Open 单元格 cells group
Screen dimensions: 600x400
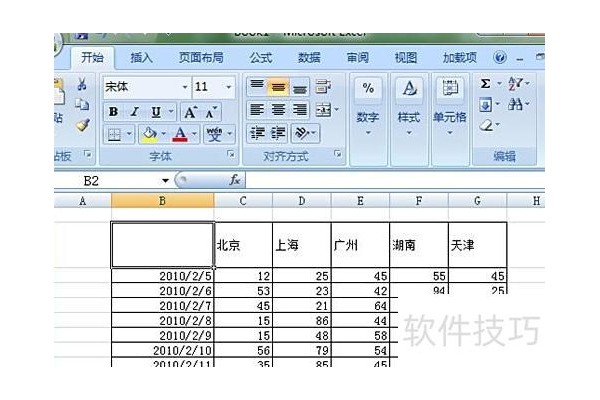[450, 119]
